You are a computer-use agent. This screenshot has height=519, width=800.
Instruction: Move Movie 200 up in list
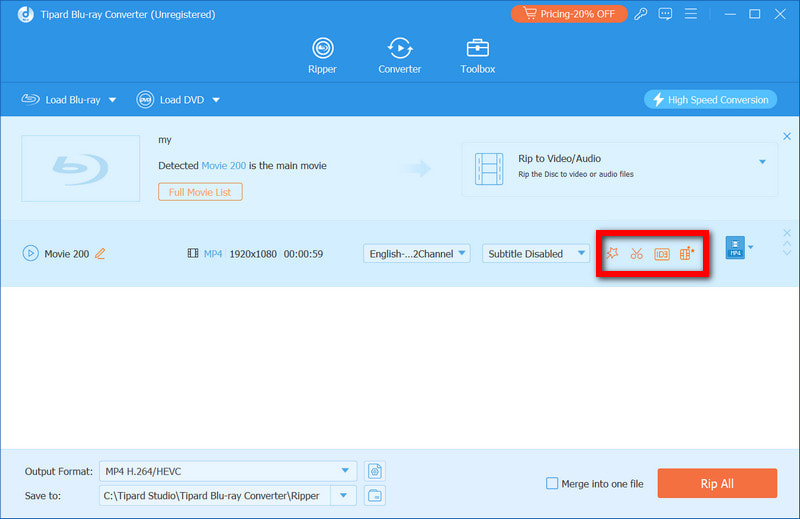click(x=787, y=243)
